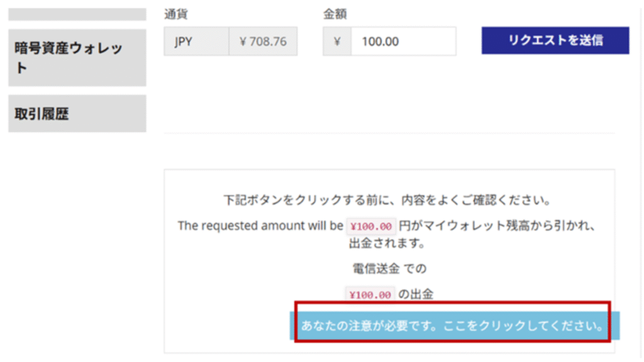
Task: Click 'The requested amount will be' text
Action: pos(260,226)
